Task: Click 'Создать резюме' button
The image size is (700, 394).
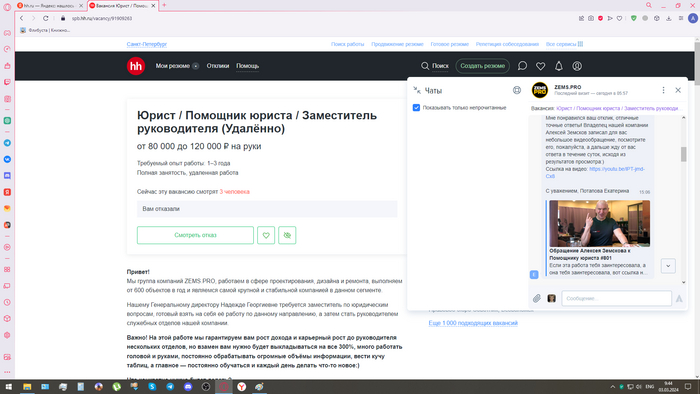Action: point(483,66)
